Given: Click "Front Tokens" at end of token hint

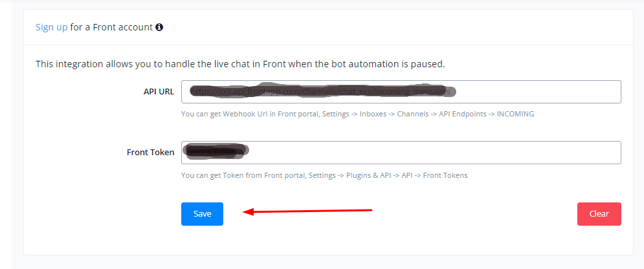Looking at the screenshot, I should tap(445, 175).
